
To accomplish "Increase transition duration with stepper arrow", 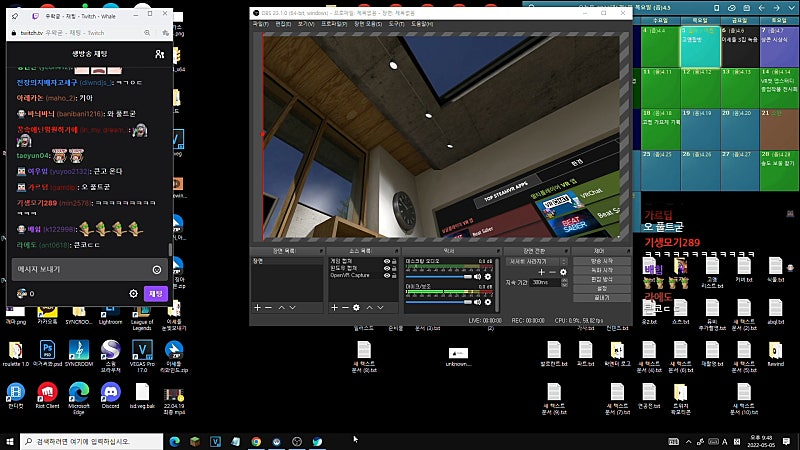I will 564,280.
